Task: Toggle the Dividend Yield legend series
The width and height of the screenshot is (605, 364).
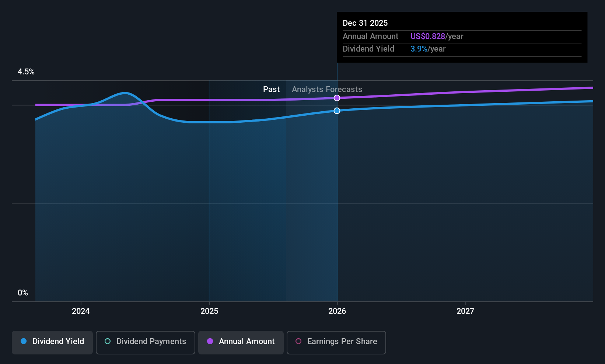Action: pos(52,343)
